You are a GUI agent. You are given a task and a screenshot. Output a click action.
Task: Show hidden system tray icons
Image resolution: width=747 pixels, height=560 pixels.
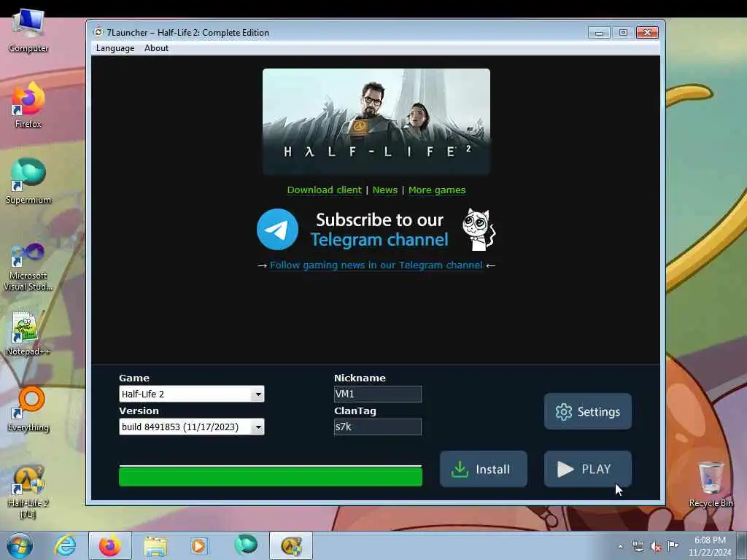pyautogui.click(x=620, y=546)
